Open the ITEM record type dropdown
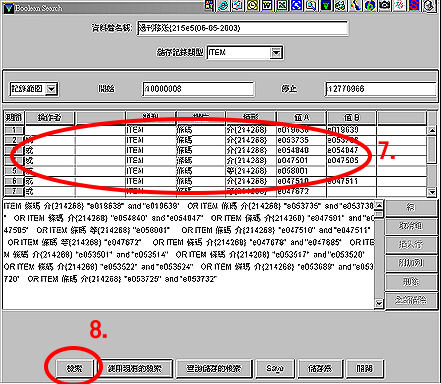Viewport: 441px width, 384px height. 276,53
